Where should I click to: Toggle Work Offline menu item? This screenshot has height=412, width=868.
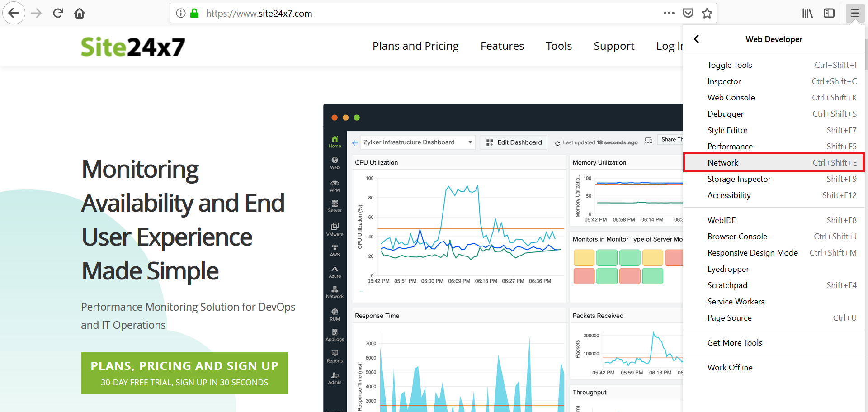click(x=774, y=368)
